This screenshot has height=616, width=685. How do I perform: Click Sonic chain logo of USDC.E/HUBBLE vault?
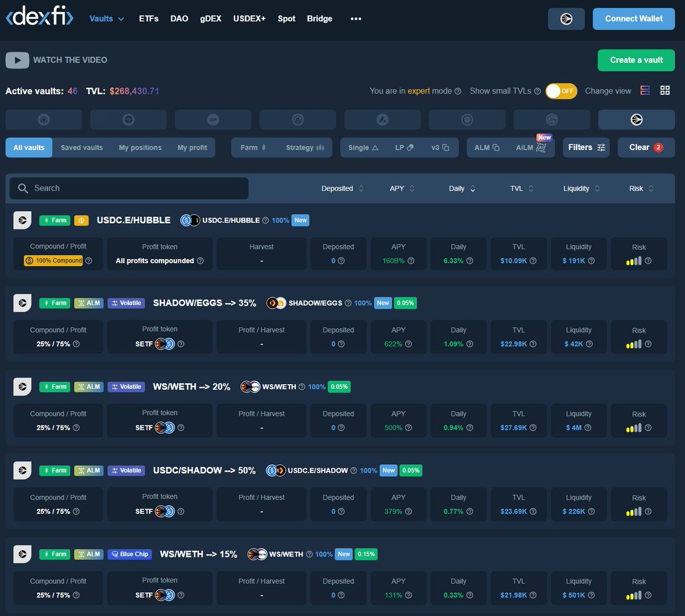coord(22,220)
